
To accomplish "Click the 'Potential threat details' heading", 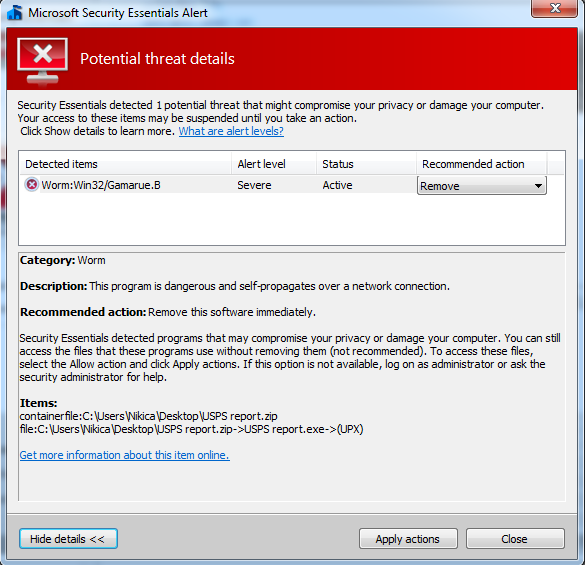I will 157,59.
